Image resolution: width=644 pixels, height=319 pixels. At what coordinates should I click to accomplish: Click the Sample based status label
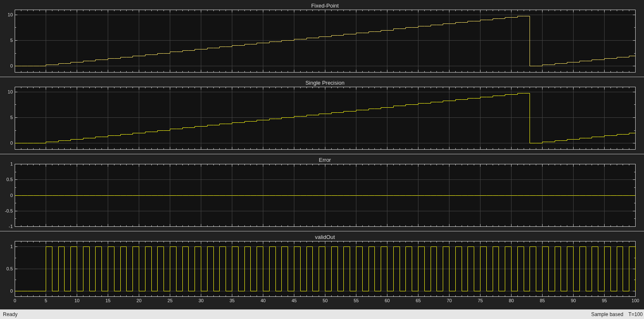tap(607, 314)
